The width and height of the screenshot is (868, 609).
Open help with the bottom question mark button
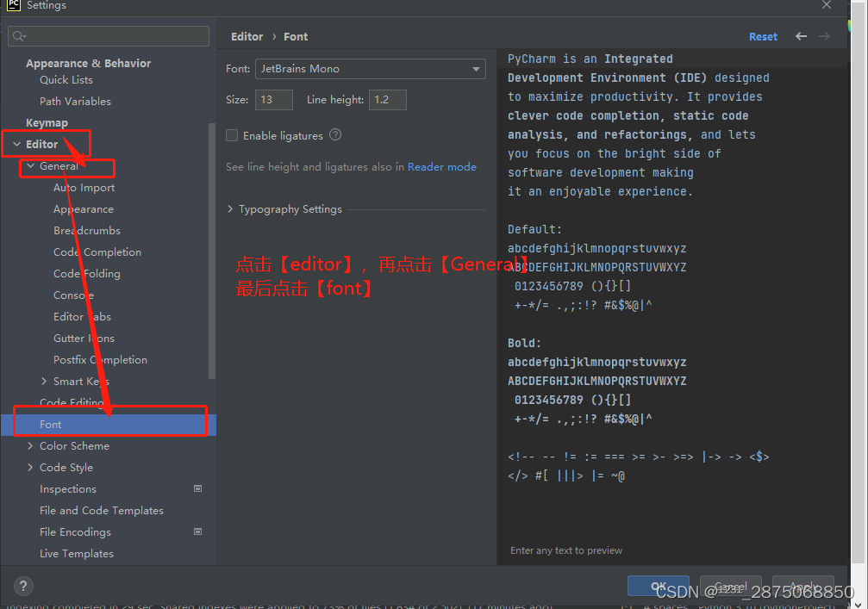pyautogui.click(x=23, y=587)
